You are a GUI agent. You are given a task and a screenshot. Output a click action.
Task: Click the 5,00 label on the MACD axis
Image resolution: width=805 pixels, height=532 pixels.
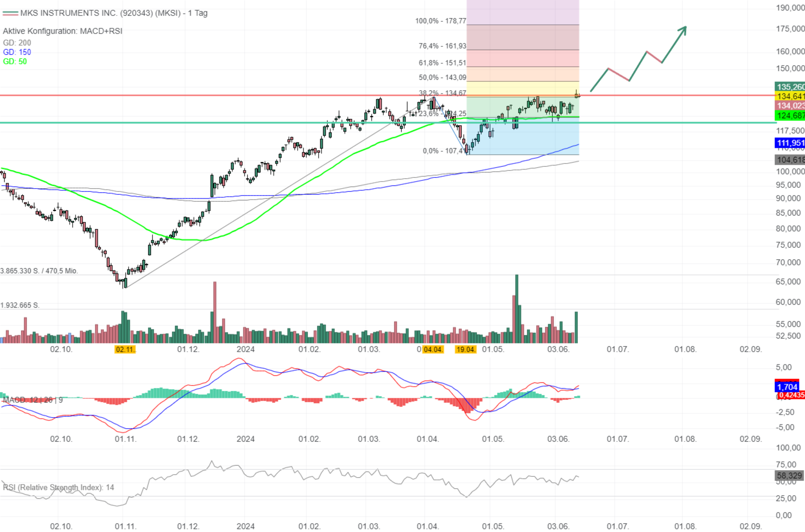click(x=784, y=367)
